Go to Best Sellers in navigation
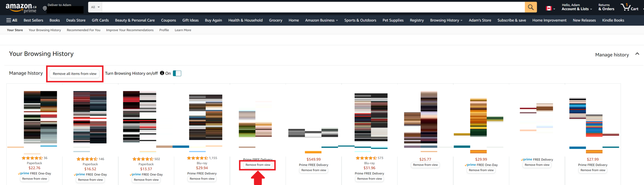The width and height of the screenshot is (644, 185). coord(33,20)
